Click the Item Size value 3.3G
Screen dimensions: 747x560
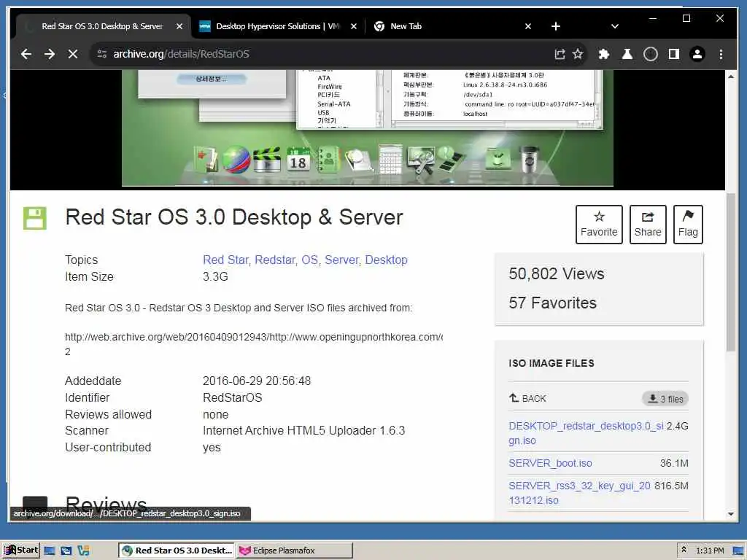(215, 276)
